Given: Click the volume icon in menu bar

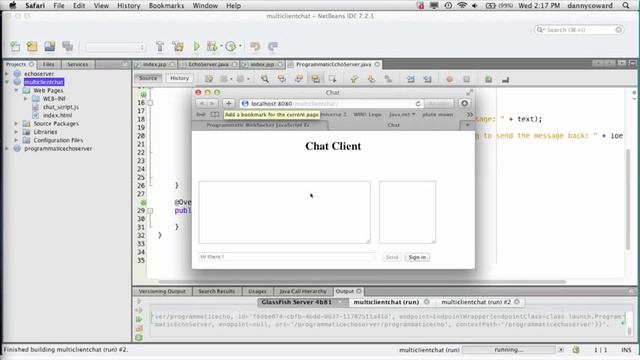Looking at the screenshot, I should (475, 6).
